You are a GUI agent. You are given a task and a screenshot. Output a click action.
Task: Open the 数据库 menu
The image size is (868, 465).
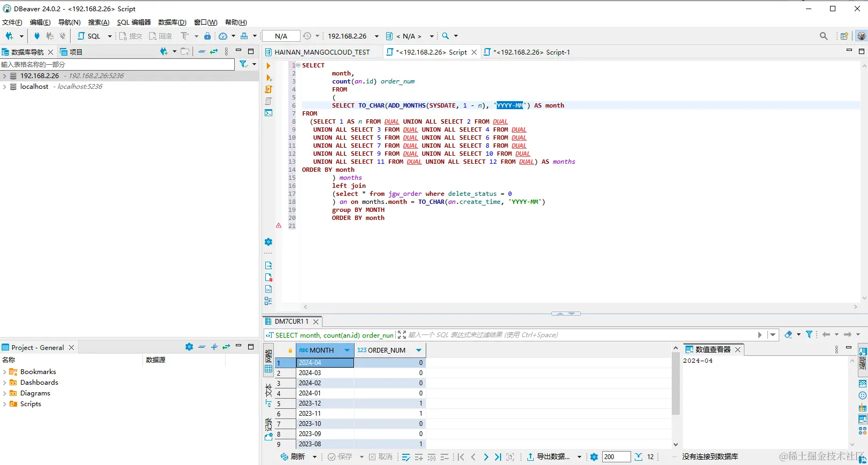click(172, 22)
